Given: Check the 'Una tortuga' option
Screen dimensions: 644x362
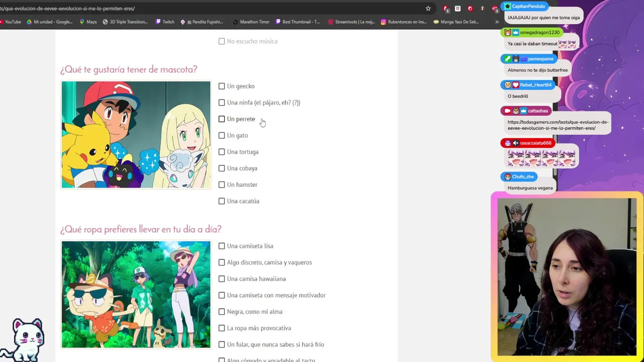Looking at the screenshot, I should point(221,152).
